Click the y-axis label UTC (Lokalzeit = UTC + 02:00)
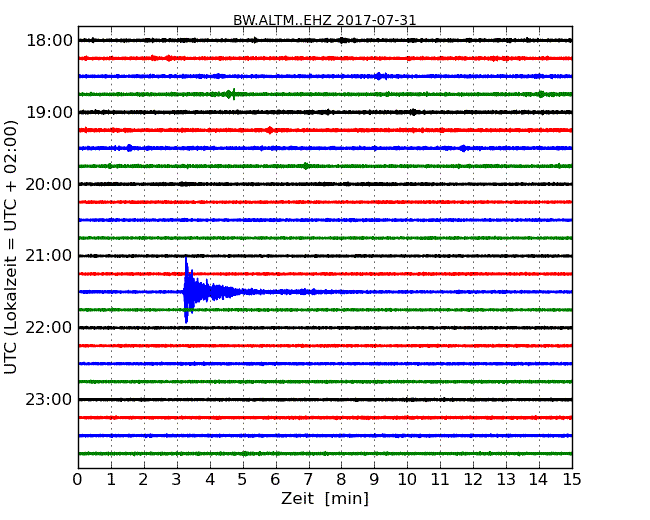Image resolution: width=650 pixels, height=520 pixels. tap(11, 247)
